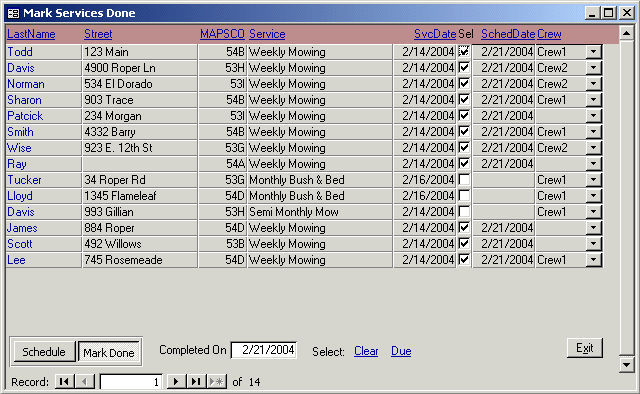Image resolution: width=640 pixels, height=394 pixels.
Task: Open Crew dropdown for 4900 Roper Ln row
Action: coord(593,67)
